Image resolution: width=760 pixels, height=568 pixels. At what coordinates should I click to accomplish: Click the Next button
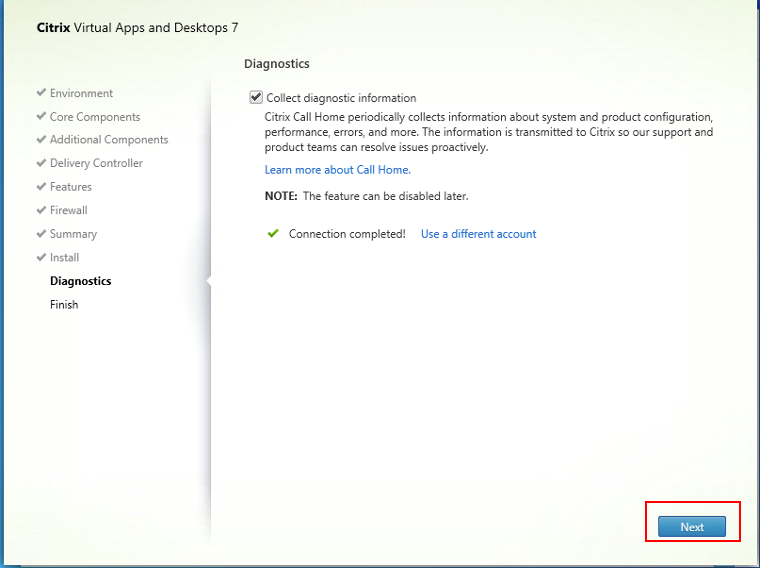coord(692,527)
